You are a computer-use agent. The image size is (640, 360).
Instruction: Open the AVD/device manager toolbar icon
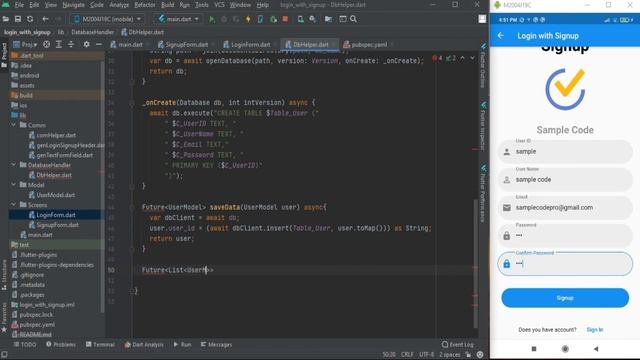tap(300, 19)
